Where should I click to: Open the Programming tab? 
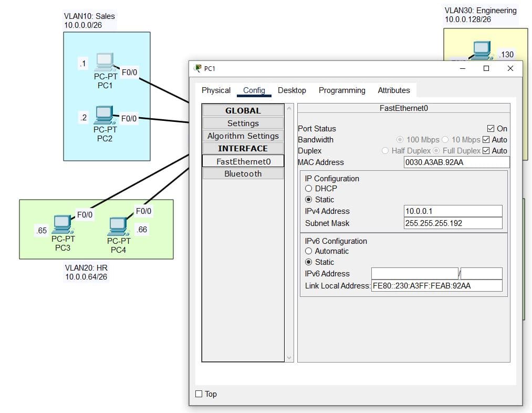pyautogui.click(x=342, y=90)
